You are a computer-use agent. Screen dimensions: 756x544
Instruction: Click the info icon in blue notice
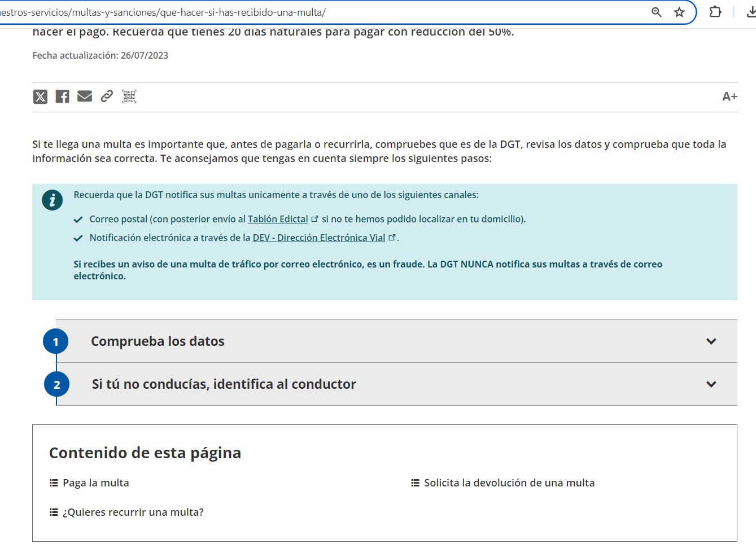pyautogui.click(x=52, y=200)
